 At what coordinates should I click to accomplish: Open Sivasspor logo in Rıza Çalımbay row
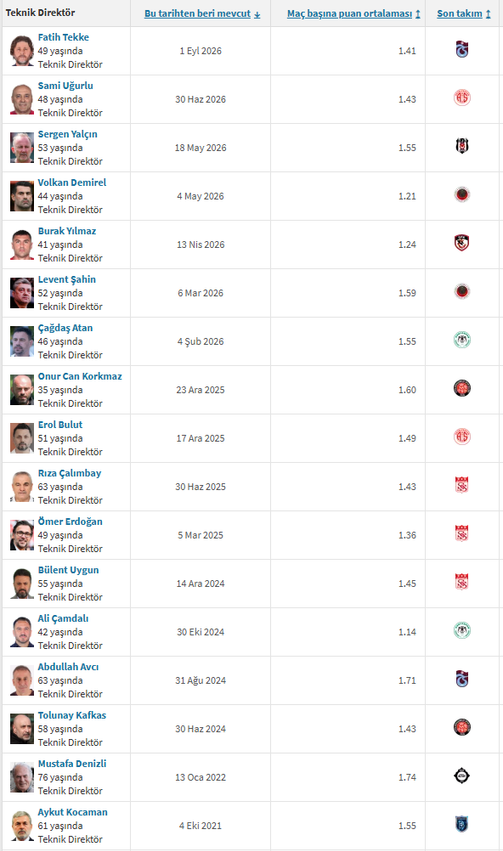[x=462, y=486]
